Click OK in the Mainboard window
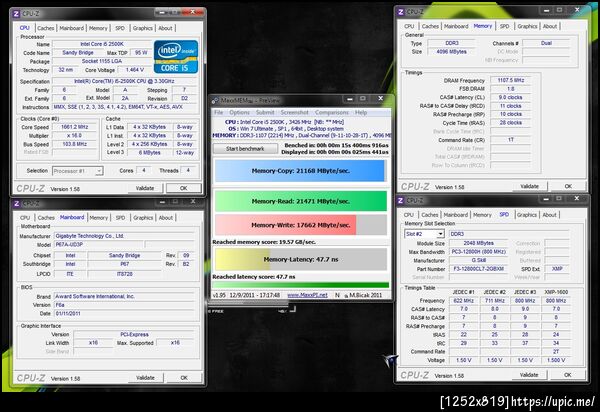The image size is (600, 412). click(x=184, y=378)
